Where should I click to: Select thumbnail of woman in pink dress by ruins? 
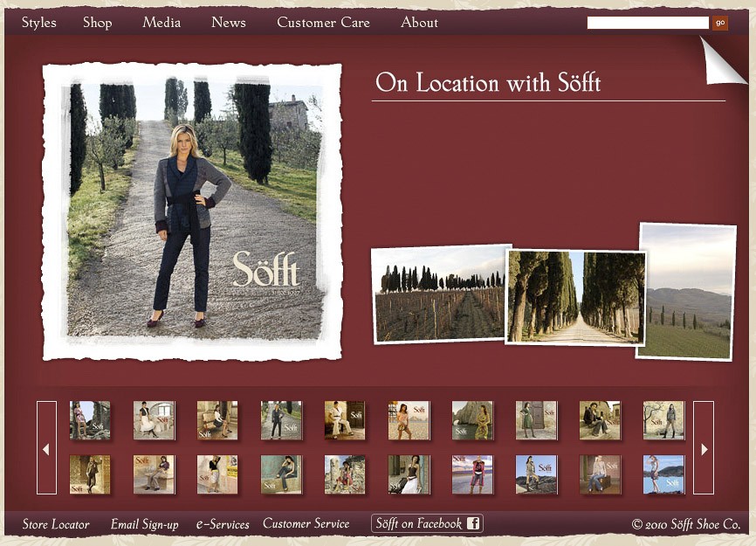[90, 420]
